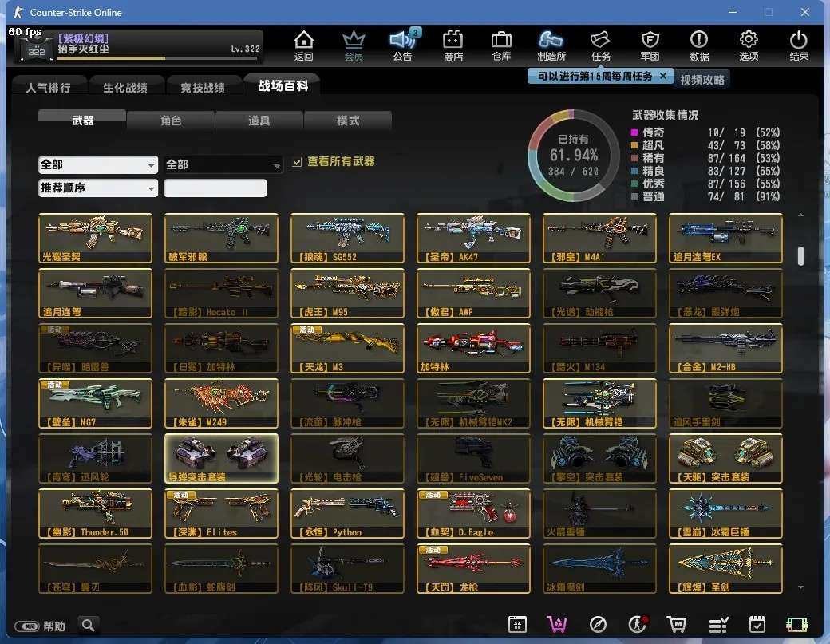This screenshot has height=644, width=830.
Task: Click the weapon name search input field
Action: [x=215, y=188]
